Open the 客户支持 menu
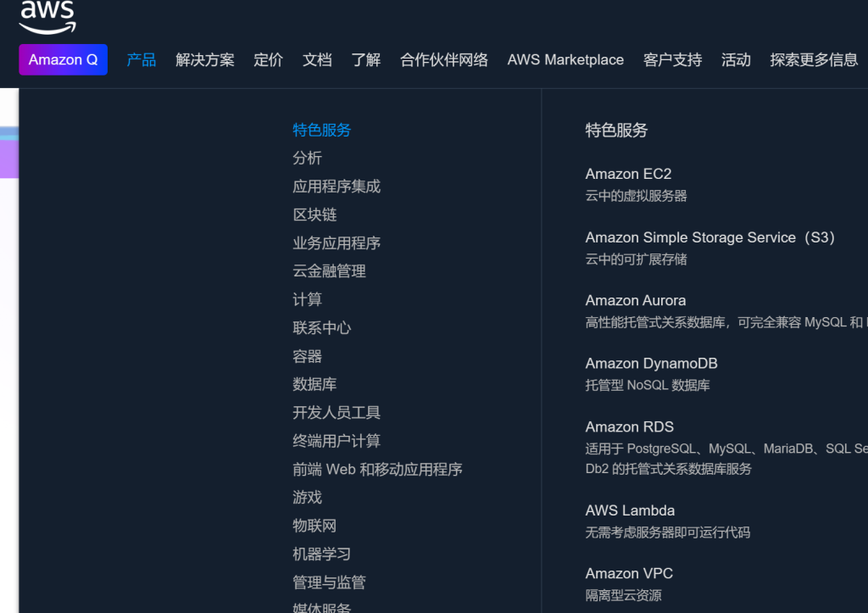This screenshot has width=868, height=613. click(x=672, y=60)
